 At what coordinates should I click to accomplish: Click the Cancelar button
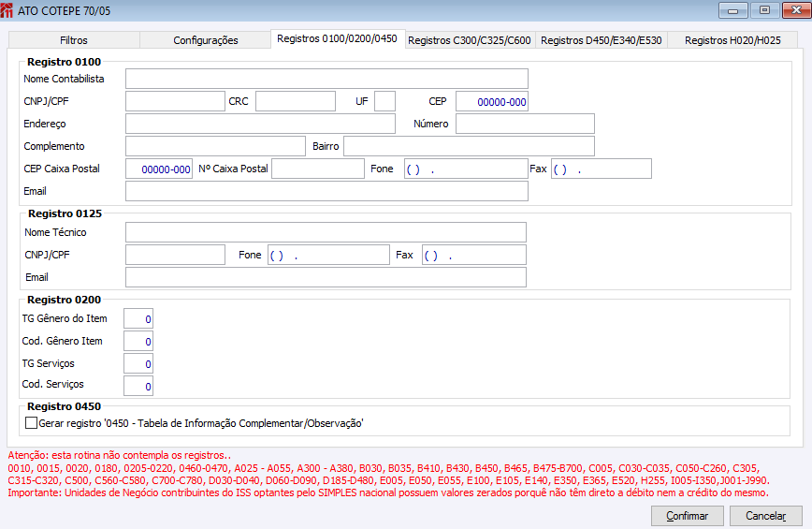tap(766, 516)
